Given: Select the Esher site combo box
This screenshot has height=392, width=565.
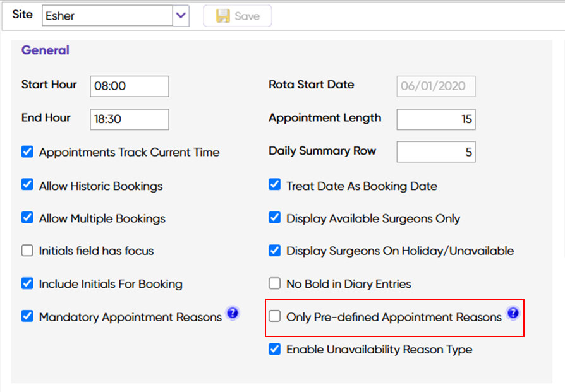Looking at the screenshot, I should (x=107, y=16).
